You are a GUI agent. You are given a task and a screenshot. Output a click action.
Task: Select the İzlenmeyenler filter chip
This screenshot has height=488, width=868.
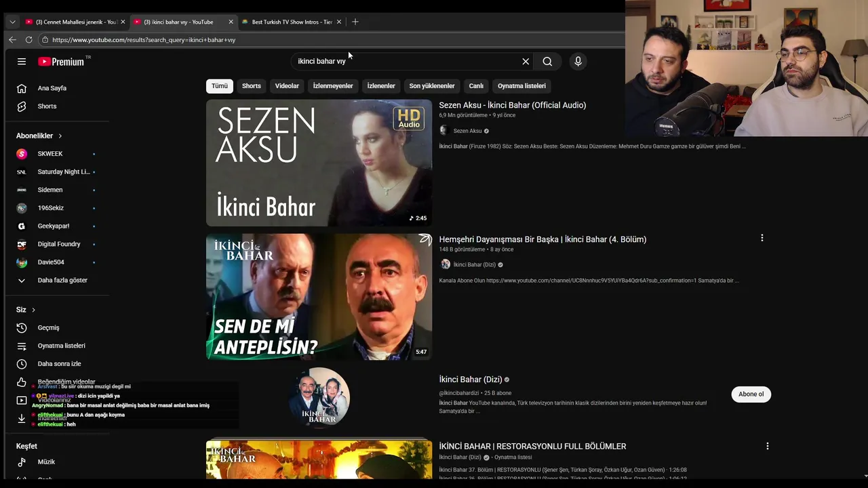333,86
